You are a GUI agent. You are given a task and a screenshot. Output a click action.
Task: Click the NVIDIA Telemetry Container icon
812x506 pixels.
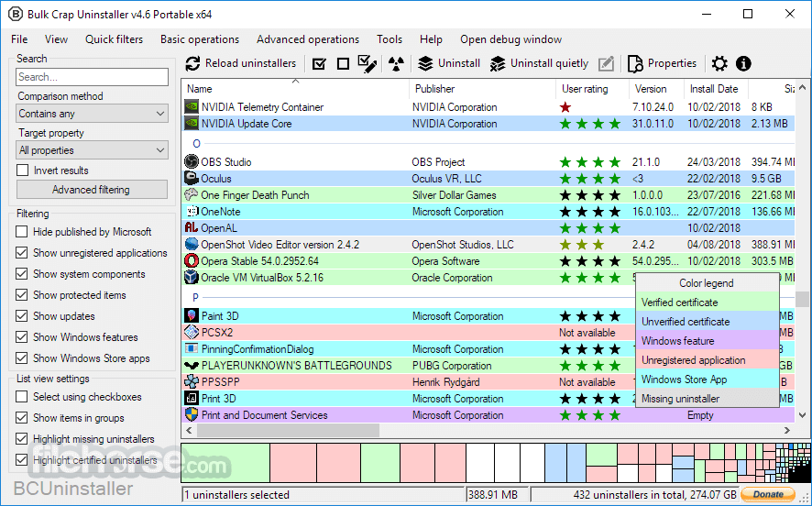(192, 107)
